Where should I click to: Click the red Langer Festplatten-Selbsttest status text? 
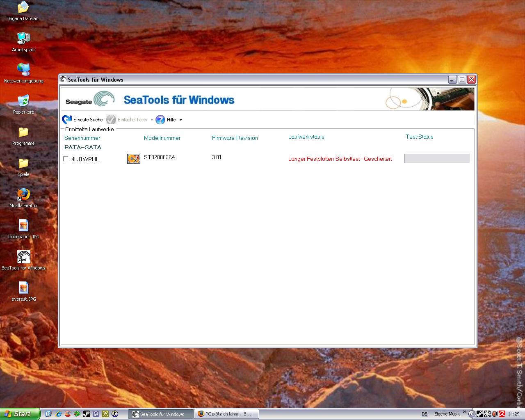click(x=340, y=159)
